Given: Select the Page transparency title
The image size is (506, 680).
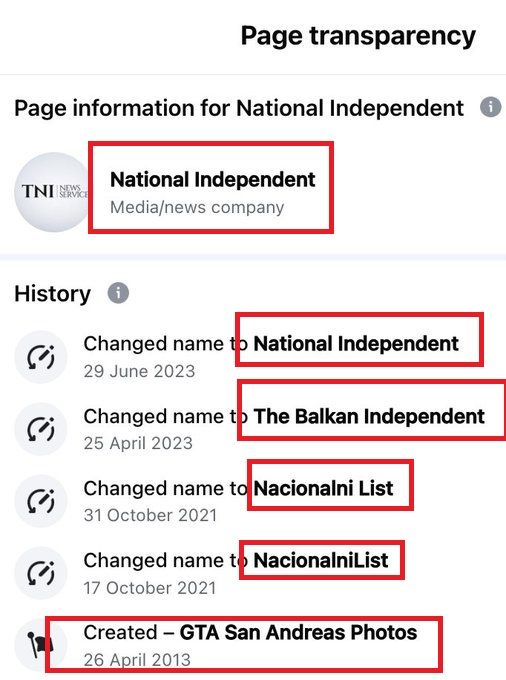Looking at the screenshot, I should click(358, 36).
